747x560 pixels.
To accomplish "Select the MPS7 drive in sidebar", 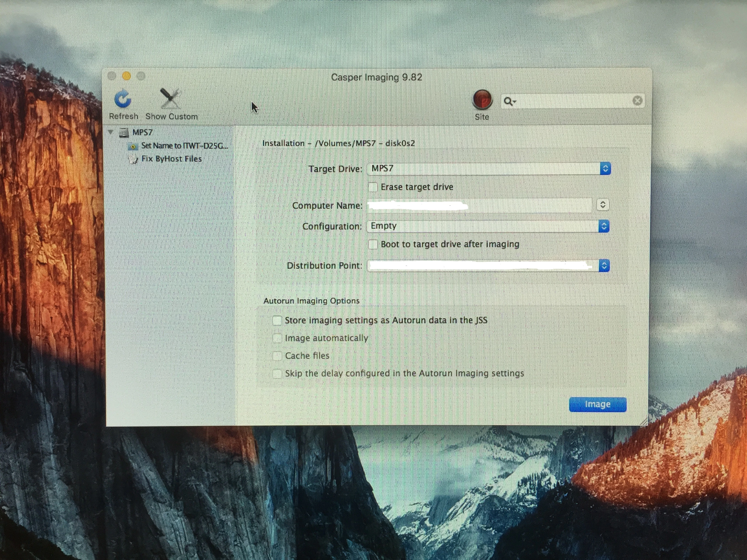I will point(142,132).
